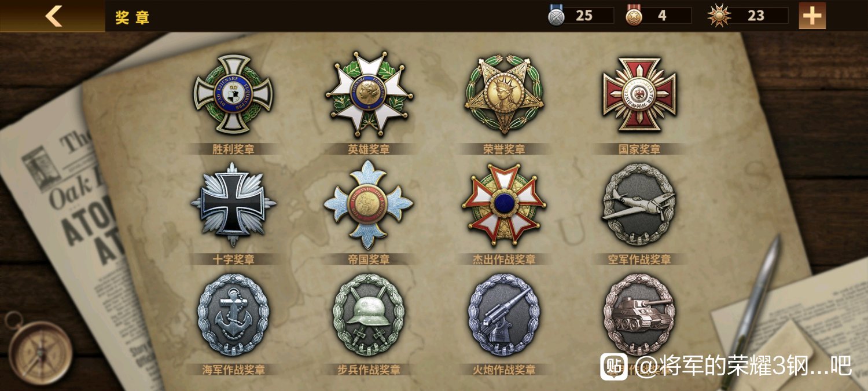Tap the bronze medal counter showing 4
The image size is (868, 391).
click(x=659, y=16)
